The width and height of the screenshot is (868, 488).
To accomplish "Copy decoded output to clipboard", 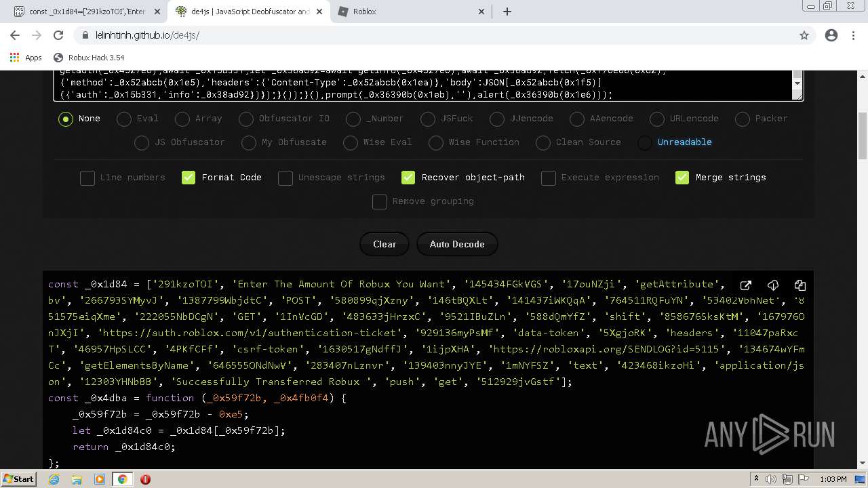I will tap(800, 285).
